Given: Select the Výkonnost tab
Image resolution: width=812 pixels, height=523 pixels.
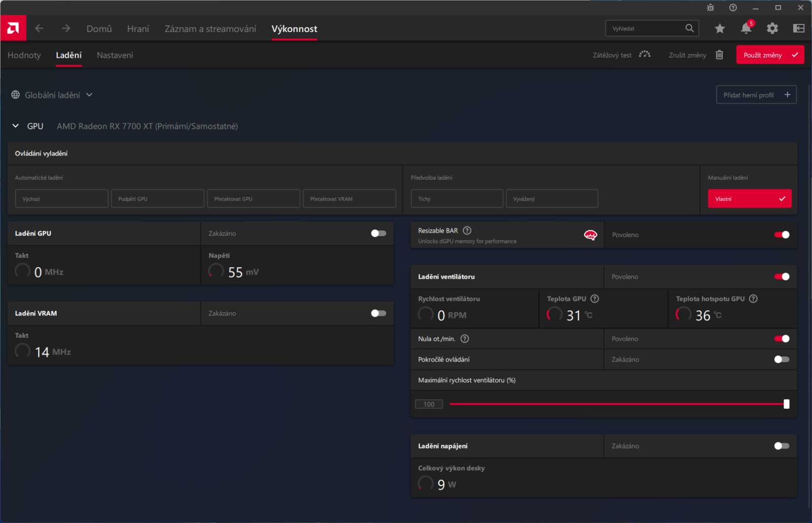Looking at the screenshot, I should click(x=294, y=29).
